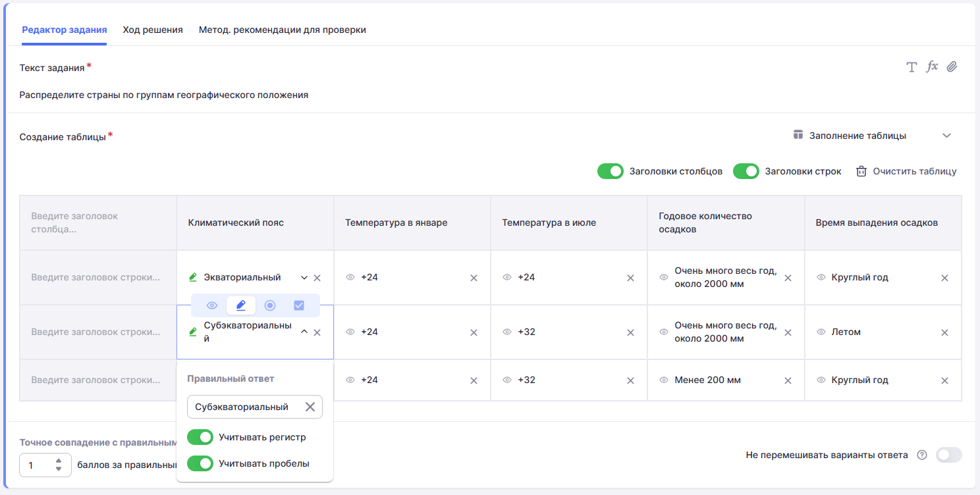Screen dimensions: 980x495
Task: Expand the Заполнение таблицы dropdown
Action: [946, 136]
